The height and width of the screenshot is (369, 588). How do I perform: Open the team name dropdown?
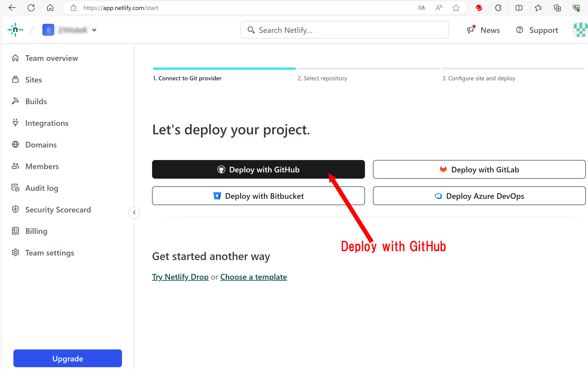tap(95, 30)
